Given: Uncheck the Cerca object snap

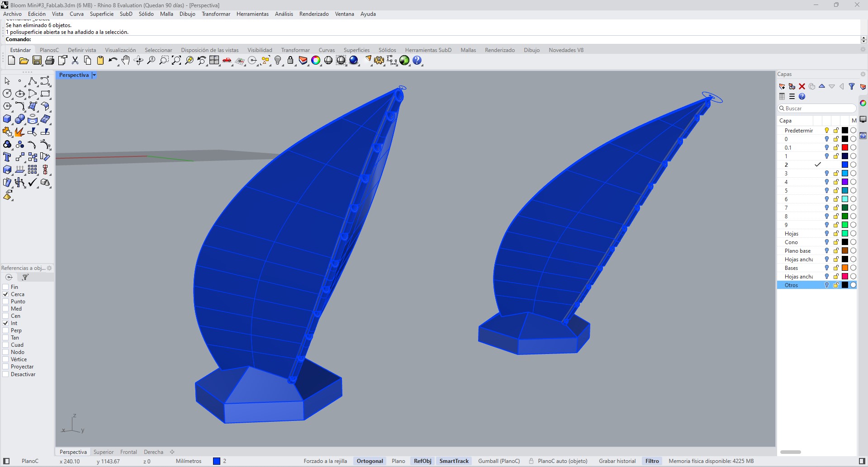Looking at the screenshot, I should [x=6, y=294].
